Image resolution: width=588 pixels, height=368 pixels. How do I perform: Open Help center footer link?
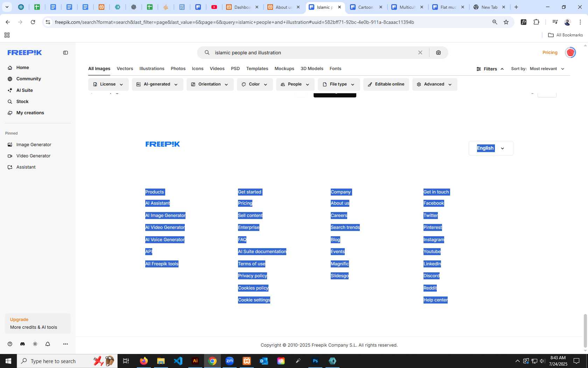[x=435, y=300]
